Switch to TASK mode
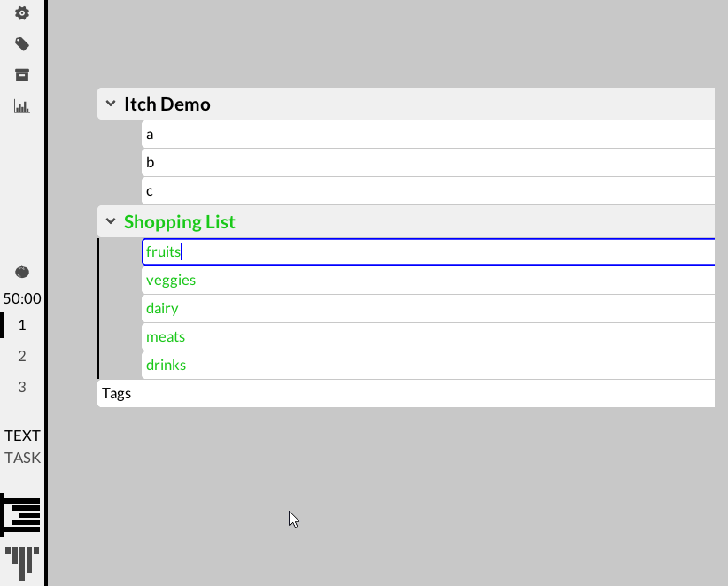Viewport: 728px width, 586px height. 22,458
